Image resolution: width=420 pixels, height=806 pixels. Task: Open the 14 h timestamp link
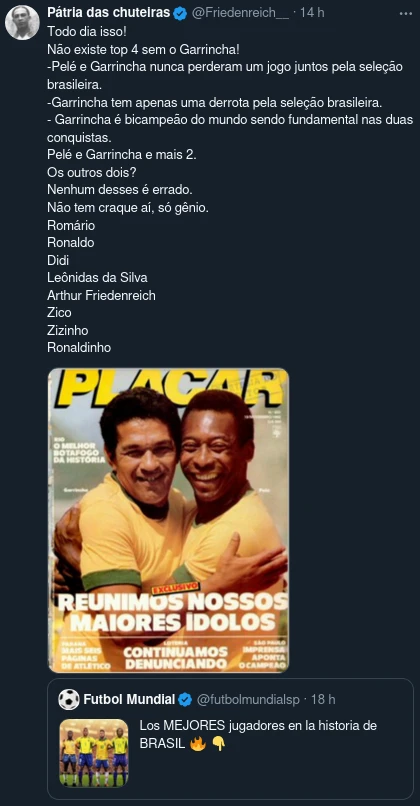[x=312, y=13]
